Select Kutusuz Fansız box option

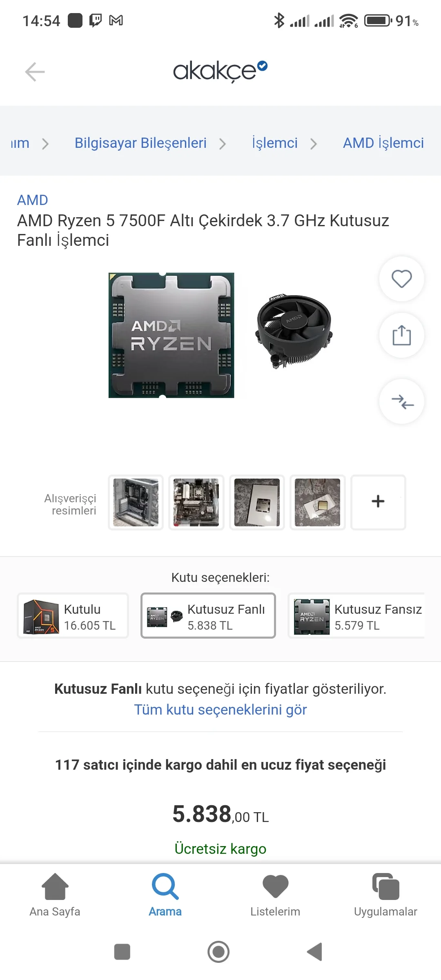click(x=357, y=615)
